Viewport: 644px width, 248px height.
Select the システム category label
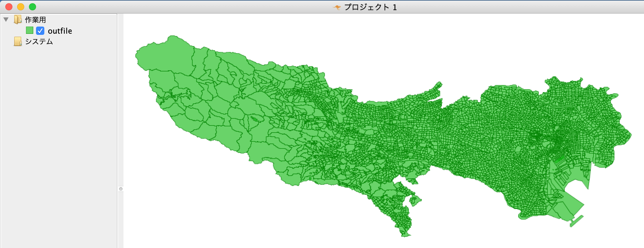[39, 42]
